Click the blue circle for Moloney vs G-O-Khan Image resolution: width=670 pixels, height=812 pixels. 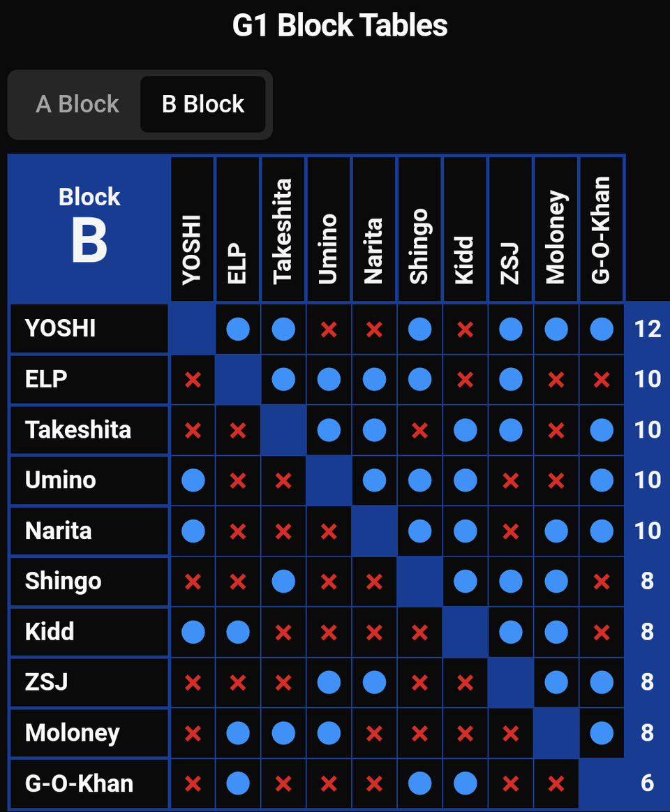coord(602,733)
